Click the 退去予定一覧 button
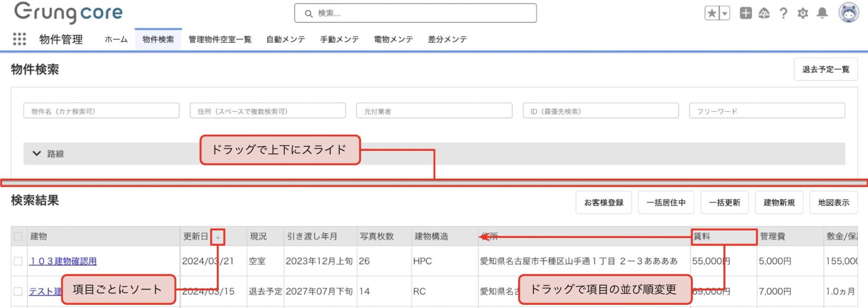This screenshot has height=308, width=868. (x=826, y=70)
